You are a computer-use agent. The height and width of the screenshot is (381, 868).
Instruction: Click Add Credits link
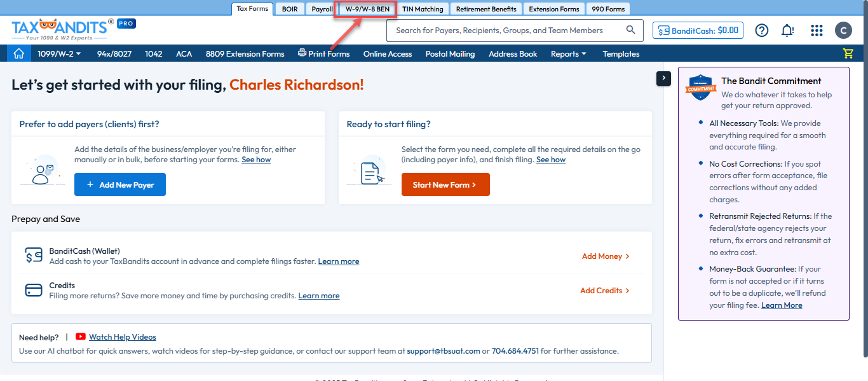(606, 290)
